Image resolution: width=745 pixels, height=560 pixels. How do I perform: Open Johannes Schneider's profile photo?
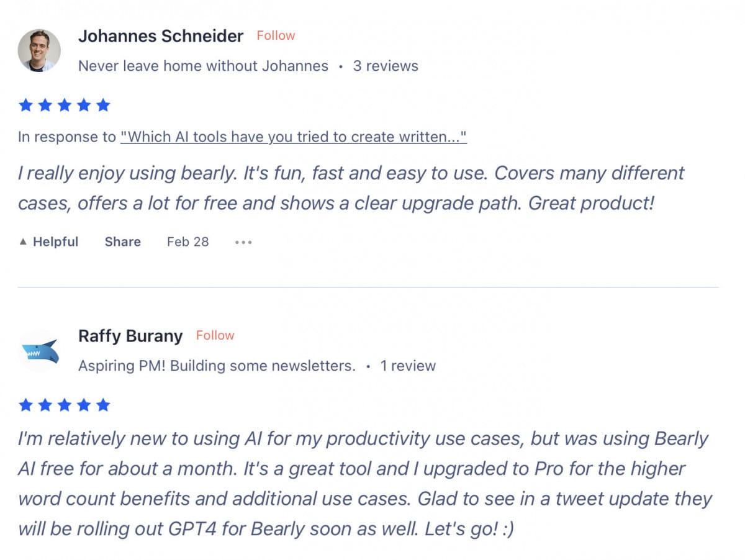pyautogui.click(x=39, y=50)
